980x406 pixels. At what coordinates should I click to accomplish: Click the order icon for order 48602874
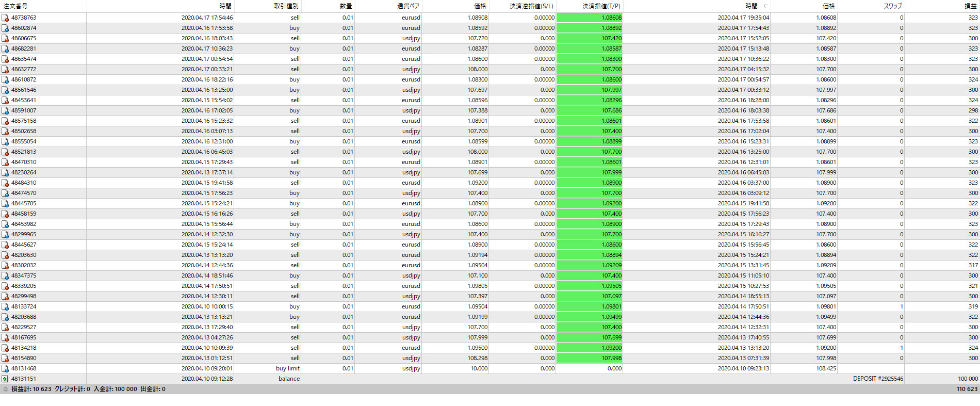tap(5, 28)
